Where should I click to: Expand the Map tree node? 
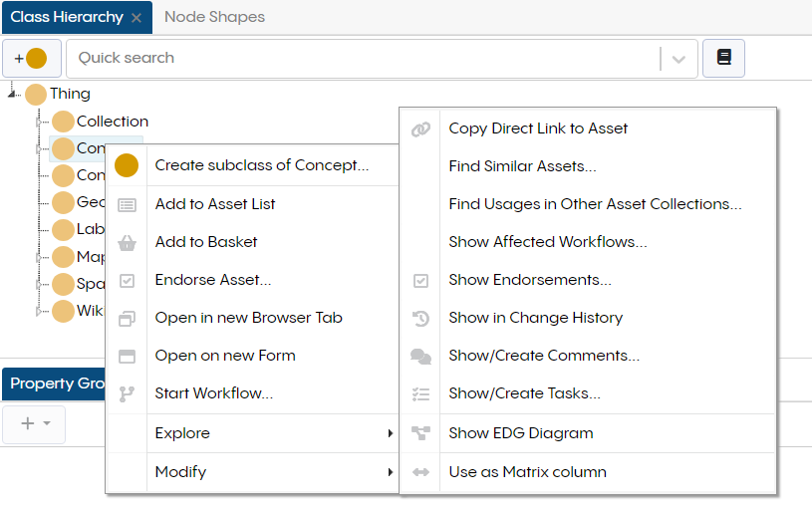[x=38, y=257]
